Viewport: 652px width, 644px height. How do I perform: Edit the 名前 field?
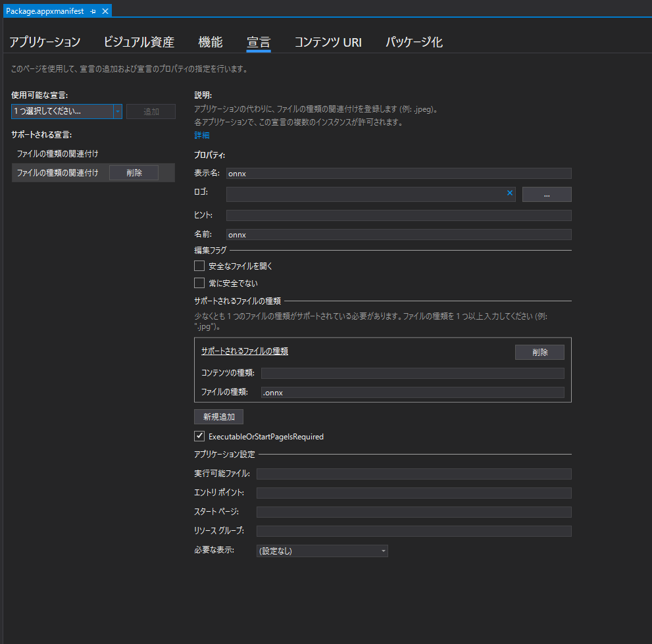(x=398, y=234)
